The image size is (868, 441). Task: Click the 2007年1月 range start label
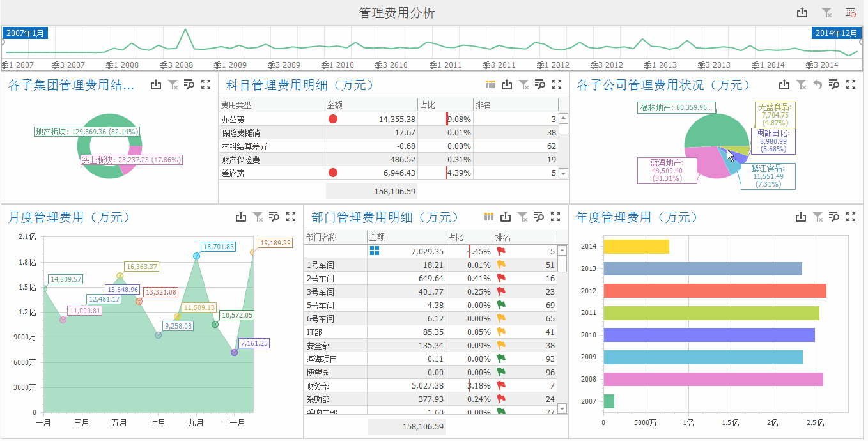pos(25,33)
